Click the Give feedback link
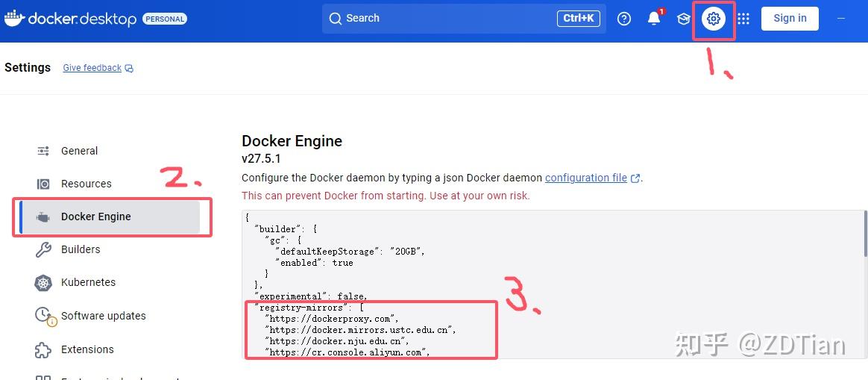The image size is (868, 380). (92, 68)
